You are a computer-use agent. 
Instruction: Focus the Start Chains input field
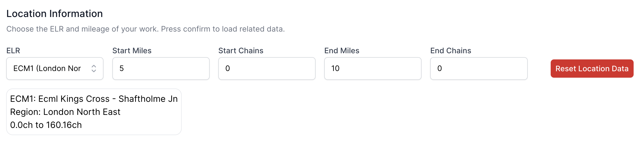click(x=267, y=69)
